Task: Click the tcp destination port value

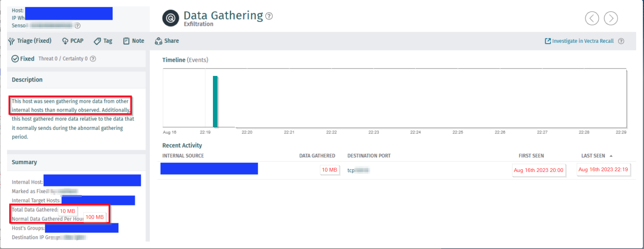Action: pyautogui.click(x=358, y=170)
